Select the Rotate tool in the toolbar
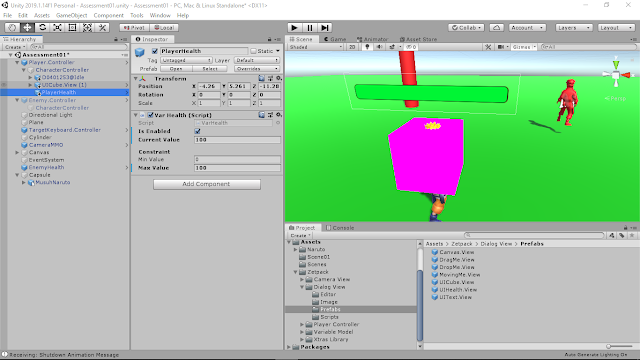Screen dimensions: 640x360 [x=42, y=27]
